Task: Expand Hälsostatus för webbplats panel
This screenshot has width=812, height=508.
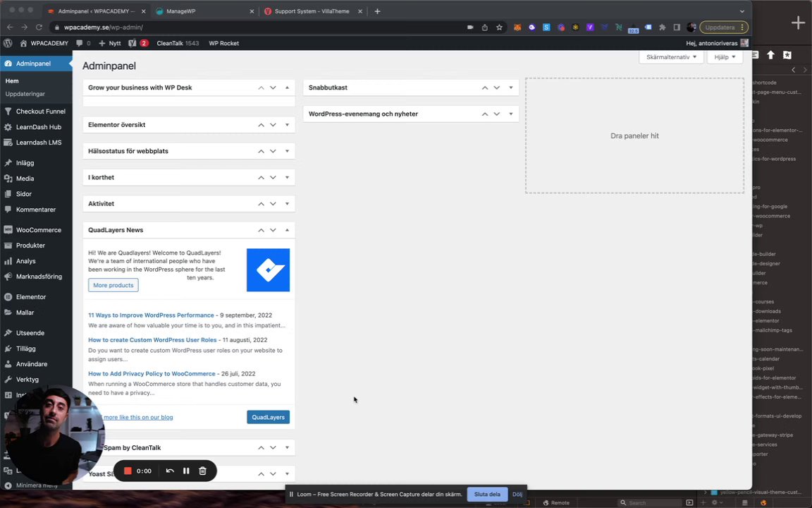Action: coord(287,152)
